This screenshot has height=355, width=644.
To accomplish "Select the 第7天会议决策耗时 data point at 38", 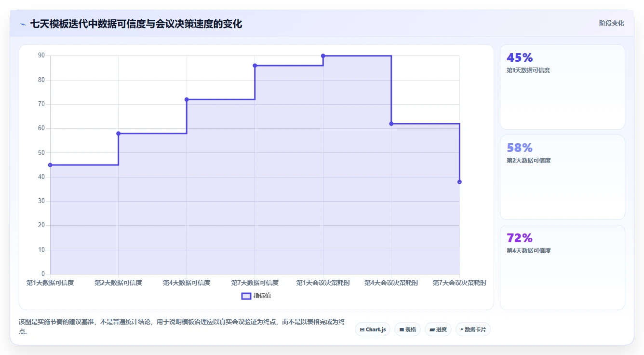I will (459, 182).
